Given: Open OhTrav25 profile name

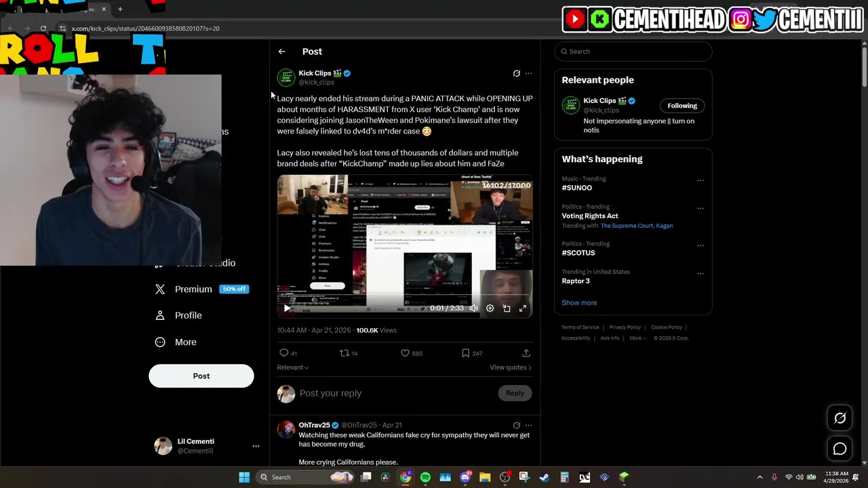Looking at the screenshot, I should click(314, 425).
